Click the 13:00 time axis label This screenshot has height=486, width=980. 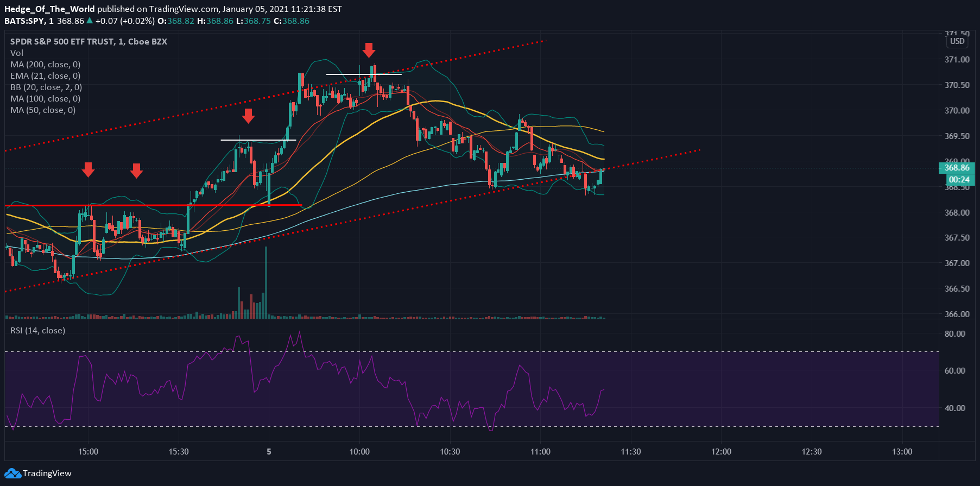pyautogui.click(x=902, y=452)
